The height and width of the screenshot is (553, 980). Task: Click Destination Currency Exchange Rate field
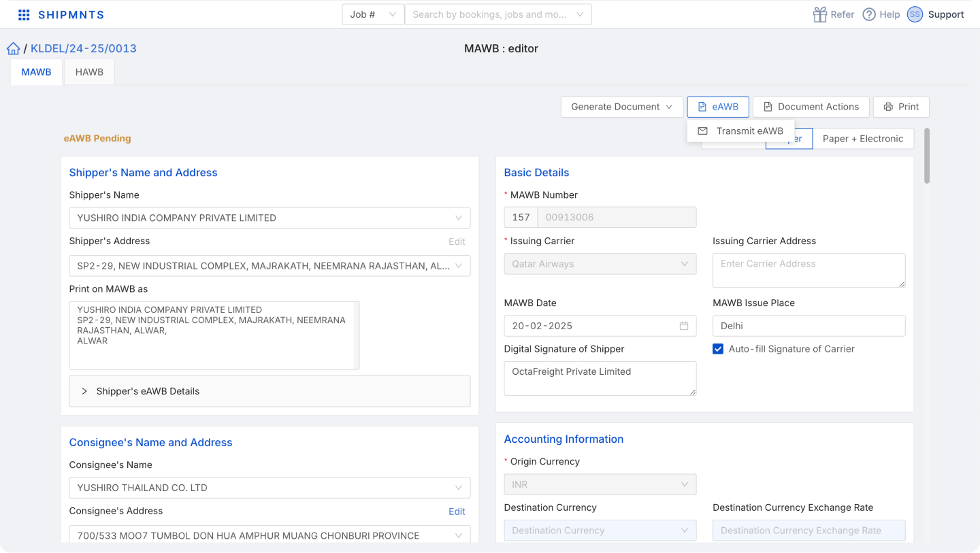coord(809,531)
